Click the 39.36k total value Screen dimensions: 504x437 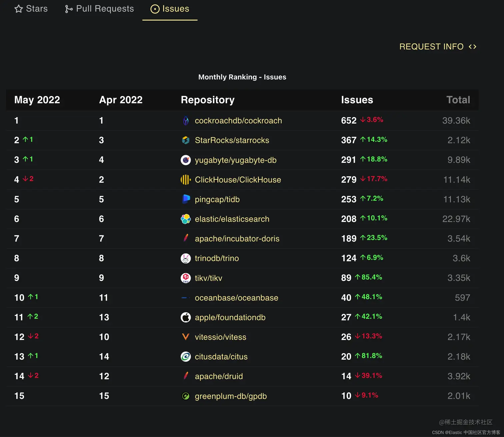coord(456,121)
